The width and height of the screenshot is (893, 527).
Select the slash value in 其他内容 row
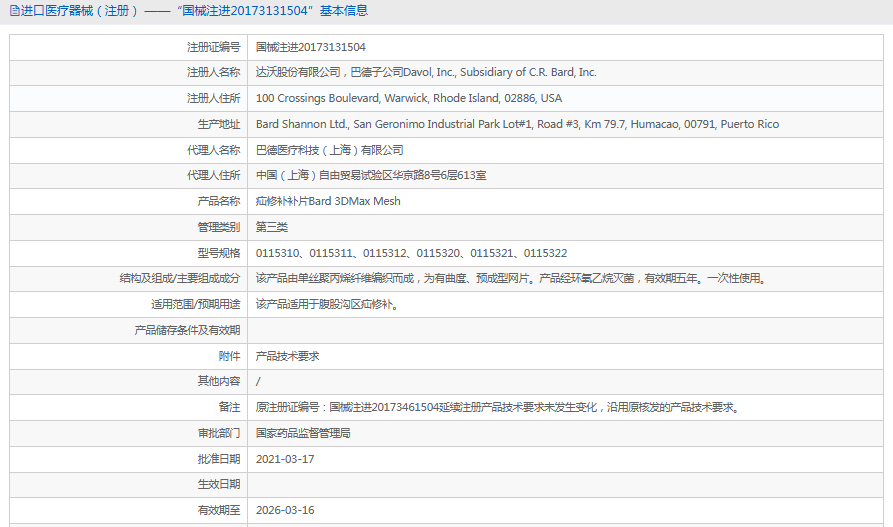[258, 382]
